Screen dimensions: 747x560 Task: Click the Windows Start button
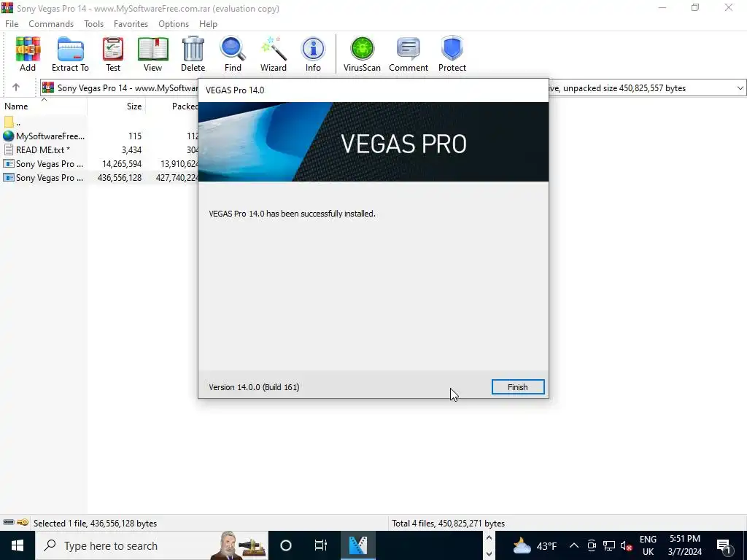18,545
